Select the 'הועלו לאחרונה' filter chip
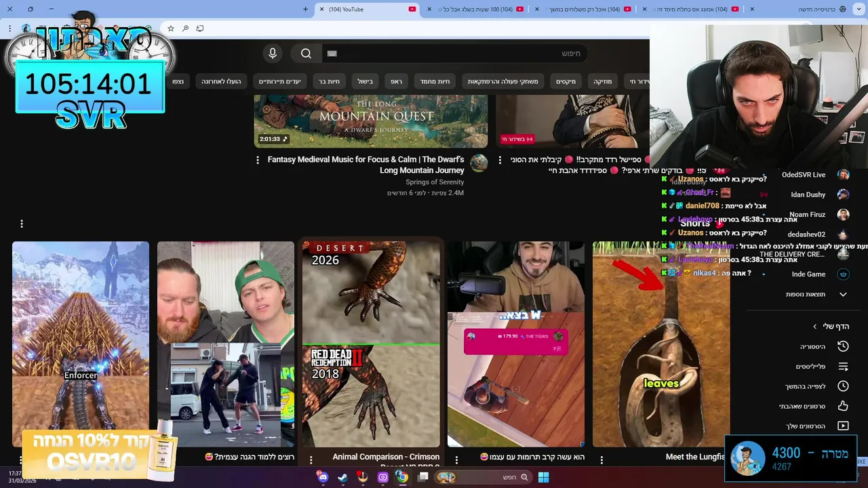This screenshot has height=488, width=868. pyautogui.click(x=221, y=81)
